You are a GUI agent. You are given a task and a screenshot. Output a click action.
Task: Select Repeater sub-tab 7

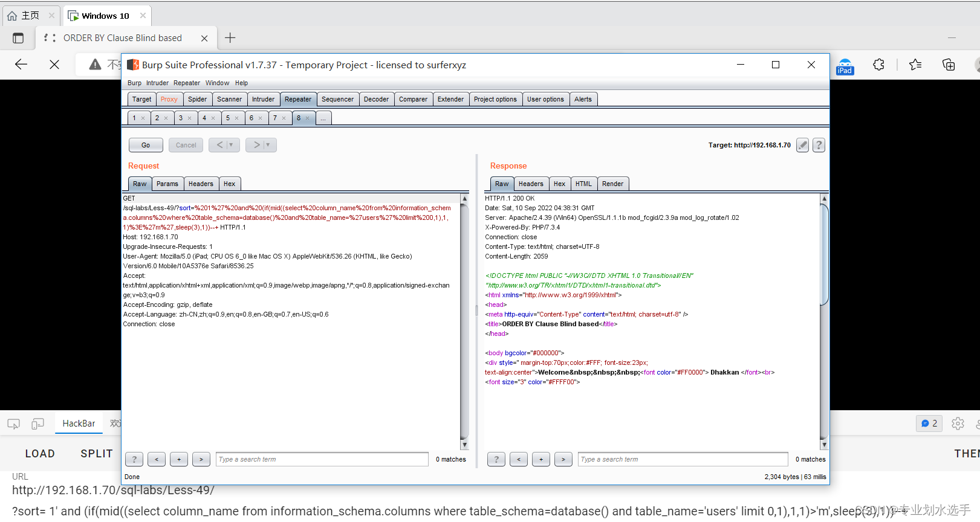[275, 118]
